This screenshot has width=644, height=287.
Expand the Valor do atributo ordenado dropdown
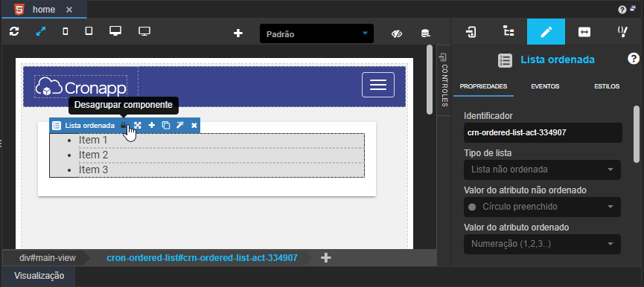click(x=542, y=244)
